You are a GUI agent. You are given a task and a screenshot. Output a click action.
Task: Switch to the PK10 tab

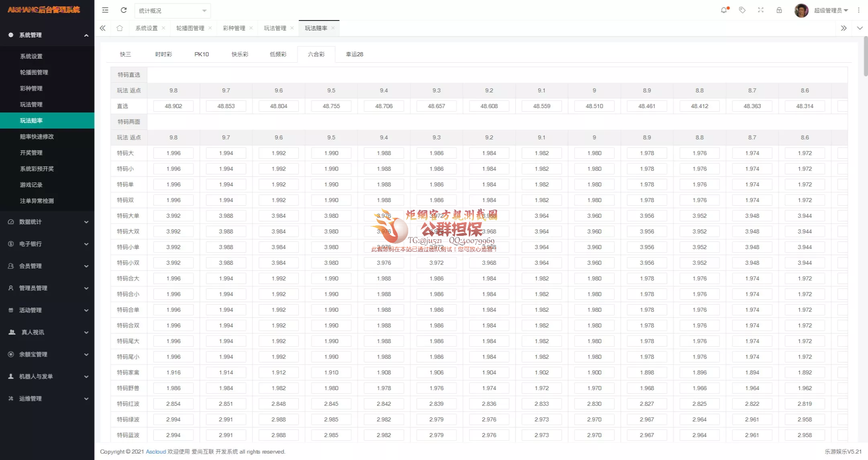tap(202, 54)
